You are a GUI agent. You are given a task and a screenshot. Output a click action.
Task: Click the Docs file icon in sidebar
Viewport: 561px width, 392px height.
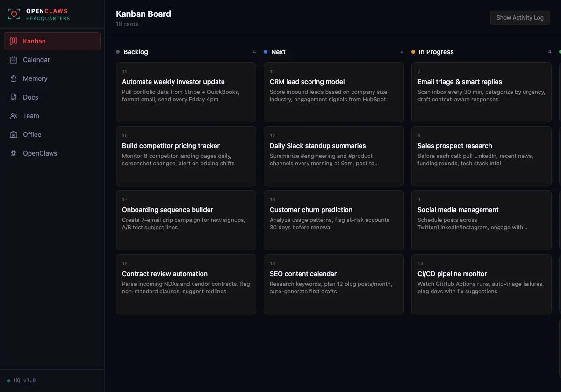click(x=14, y=97)
